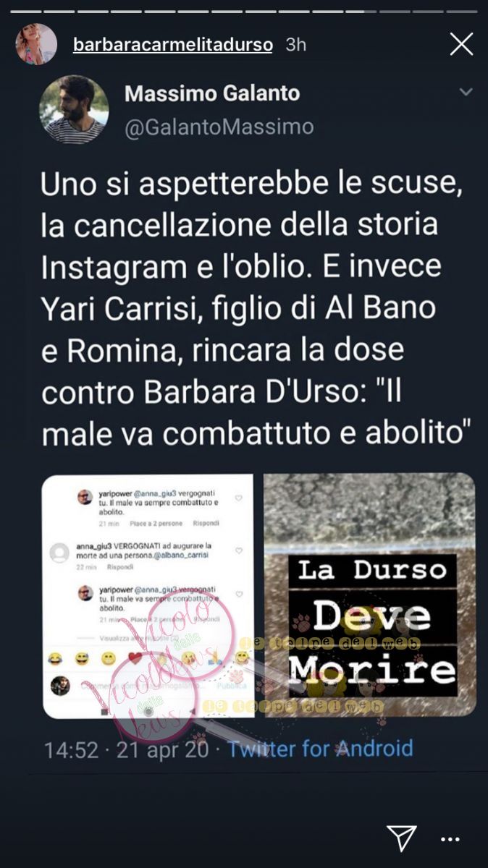This screenshot has width=488, height=868.
Task: Open the 'La Durso Deve Morire' image
Action: click(369, 595)
